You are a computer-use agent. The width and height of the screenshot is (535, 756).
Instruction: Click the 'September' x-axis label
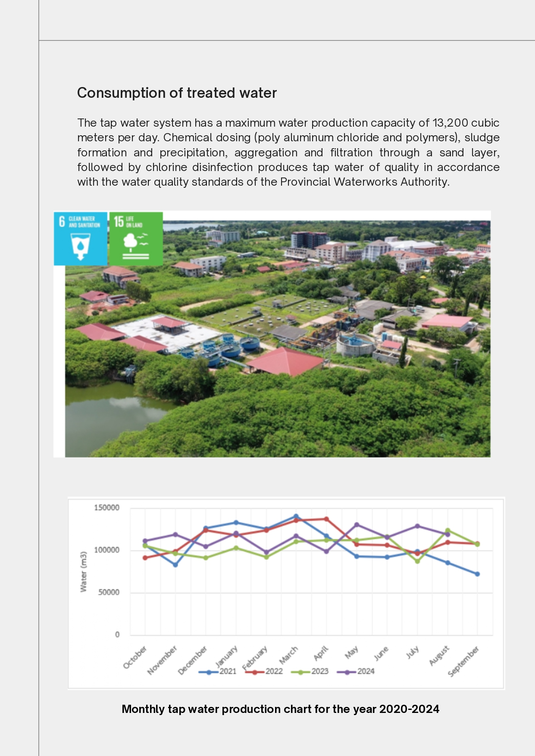pos(463,661)
